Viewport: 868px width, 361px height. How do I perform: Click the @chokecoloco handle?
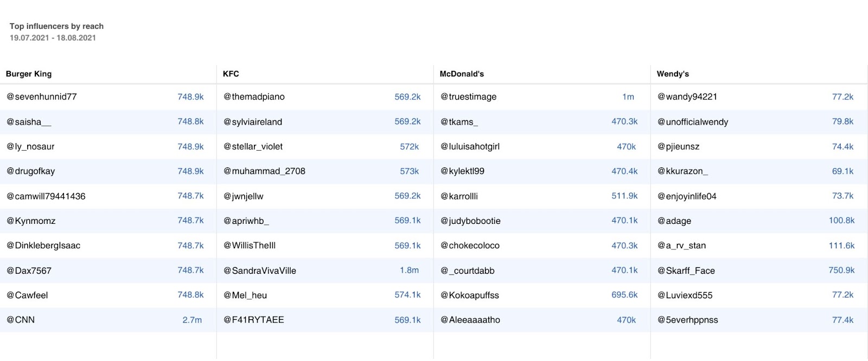pos(470,246)
